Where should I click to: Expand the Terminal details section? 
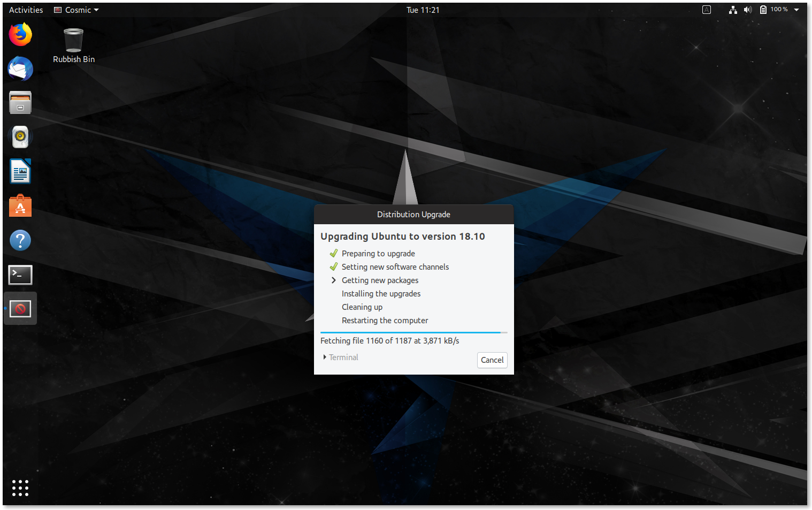[x=341, y=357]
